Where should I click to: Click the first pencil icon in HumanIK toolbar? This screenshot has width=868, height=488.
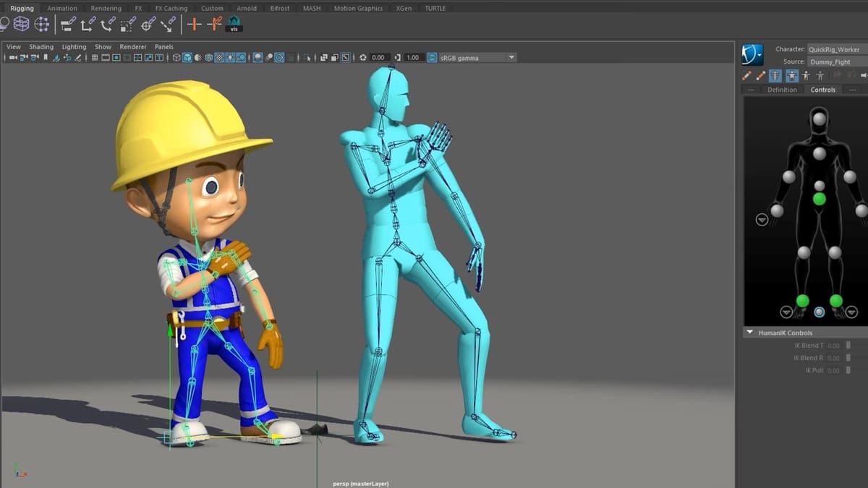click(x=747, y=75)
